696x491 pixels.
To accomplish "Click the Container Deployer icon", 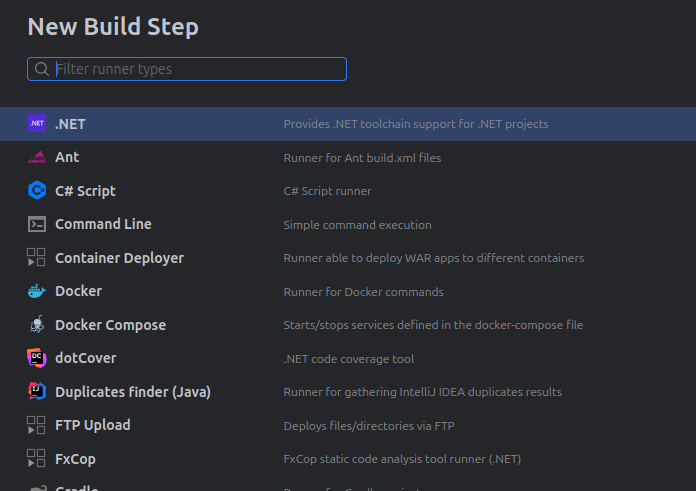I will point(37,258).
